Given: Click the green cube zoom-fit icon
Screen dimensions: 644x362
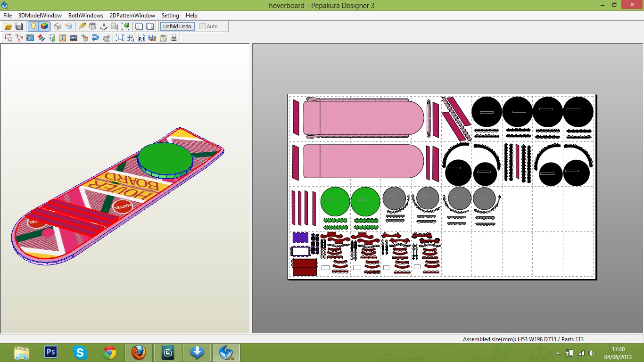Looking at the screenshot, I should coord(126,26).
